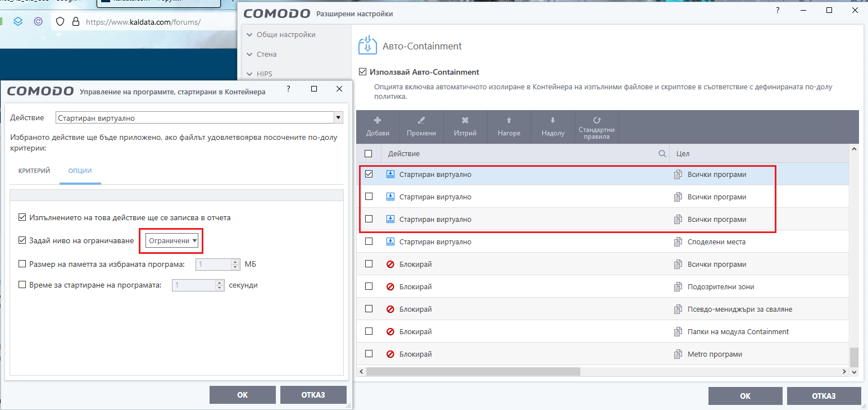
Task: Click the rules list vertical scrollbar thumb
Action: tap(854, 356)
